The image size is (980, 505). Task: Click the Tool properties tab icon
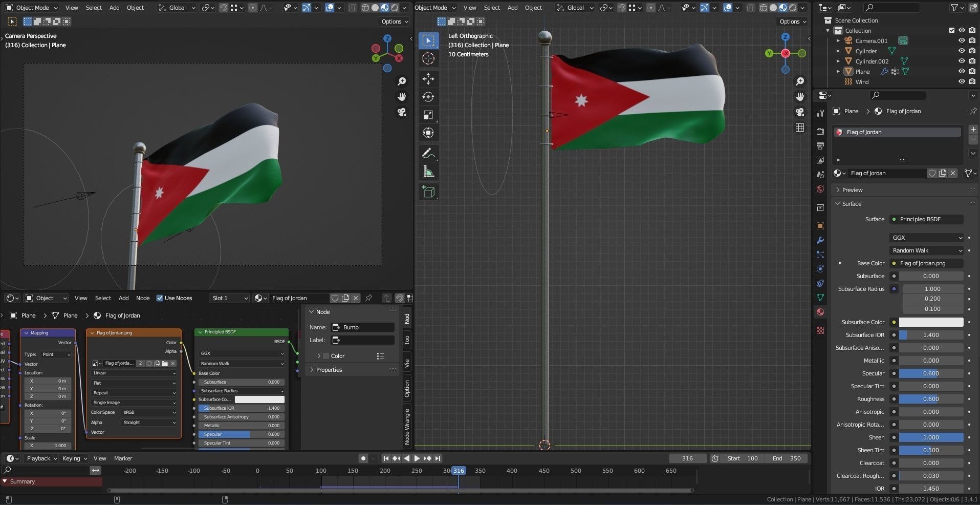pos(820,113)
